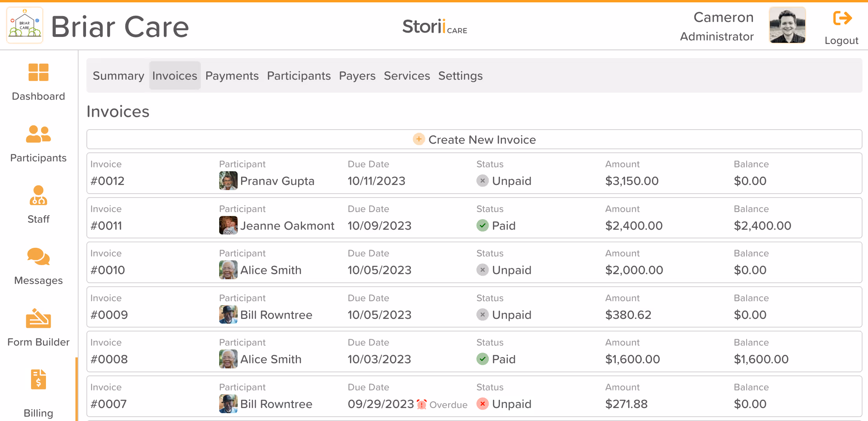
Task: Switch to the Payments tab
Action: click(x=232, y=75)
